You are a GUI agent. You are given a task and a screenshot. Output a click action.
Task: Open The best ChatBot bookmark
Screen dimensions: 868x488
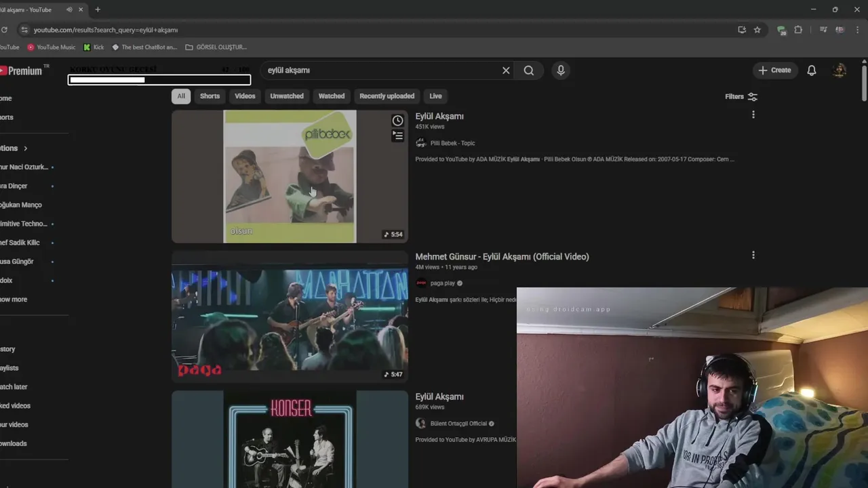(x=144, y=47)
